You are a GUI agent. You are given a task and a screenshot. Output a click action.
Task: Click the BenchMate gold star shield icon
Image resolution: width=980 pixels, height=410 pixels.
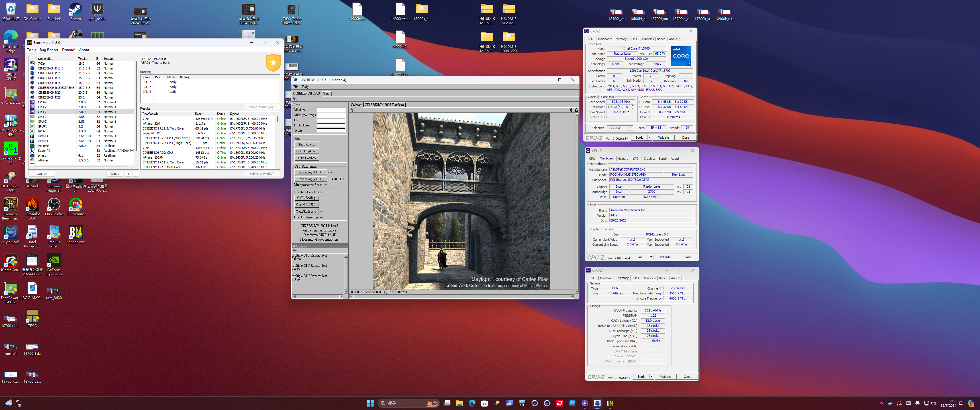(x=273, y=63)
